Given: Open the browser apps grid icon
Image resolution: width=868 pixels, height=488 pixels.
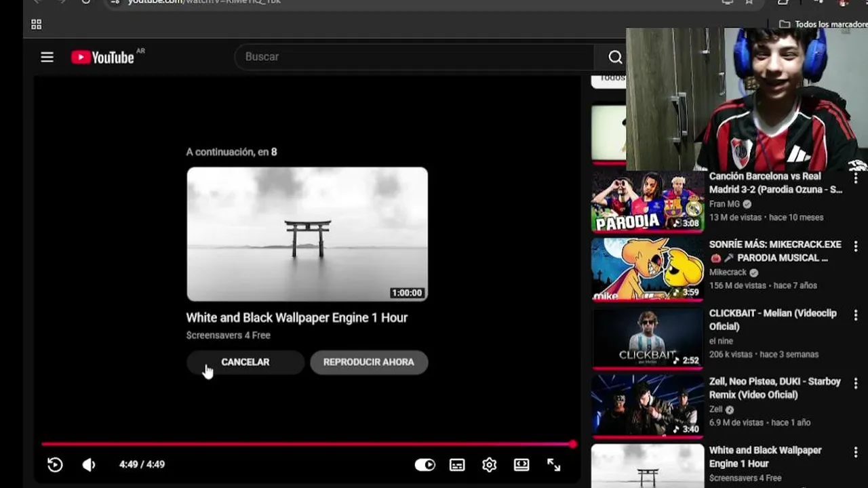Looking at the screenshot, I should (37, 24).
